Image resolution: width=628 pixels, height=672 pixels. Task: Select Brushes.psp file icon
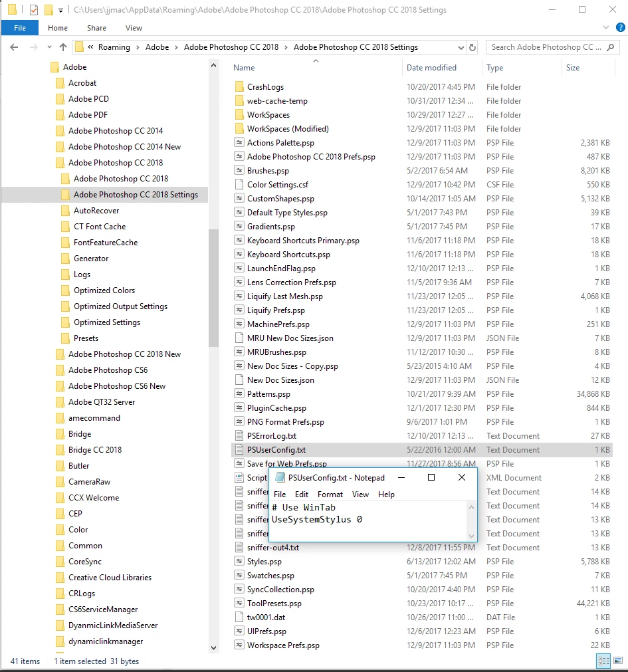[x=239, y=171]
